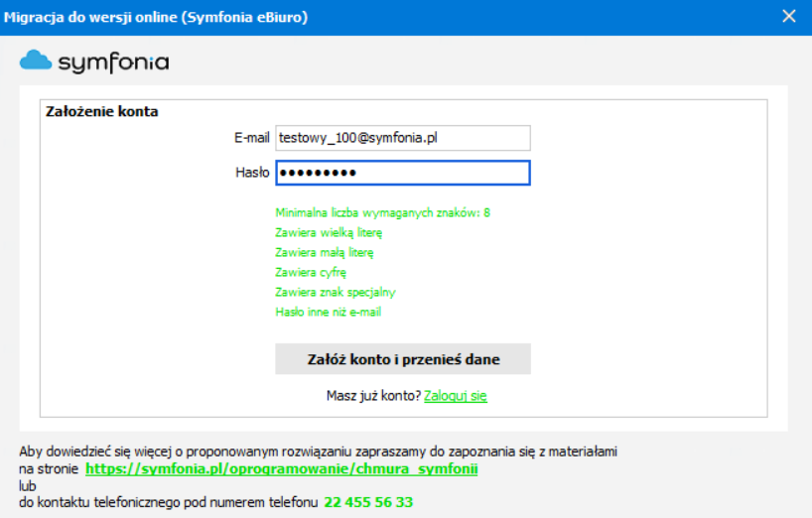Click the 'symfonia' wordmark text
This screenshot has width=812, height=518.
(113, 63)
